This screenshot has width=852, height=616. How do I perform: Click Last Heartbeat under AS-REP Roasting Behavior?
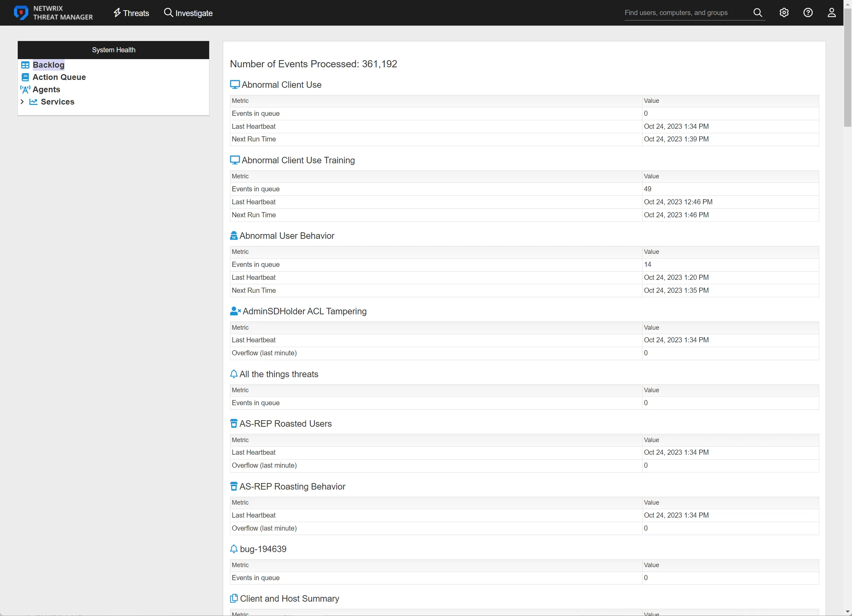(x=254, y=515)
